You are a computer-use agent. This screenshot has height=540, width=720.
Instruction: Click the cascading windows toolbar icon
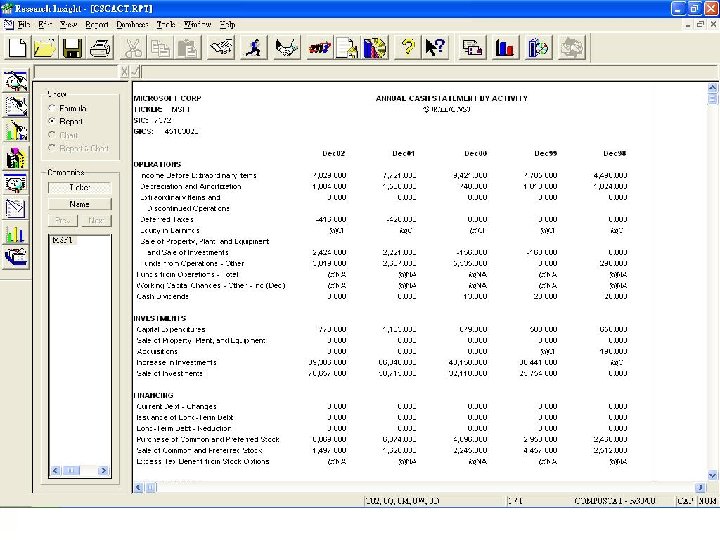472,48
